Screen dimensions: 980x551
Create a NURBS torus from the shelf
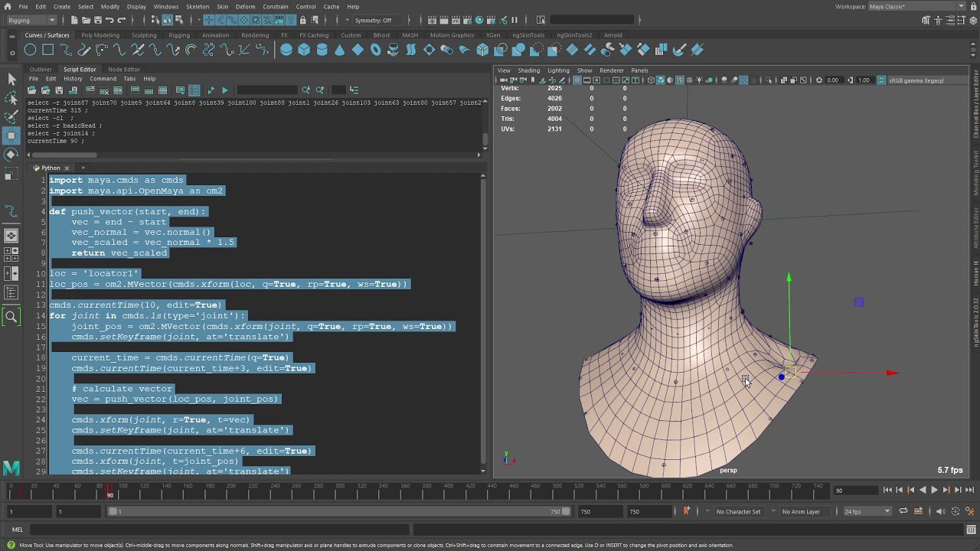(375, 50)
